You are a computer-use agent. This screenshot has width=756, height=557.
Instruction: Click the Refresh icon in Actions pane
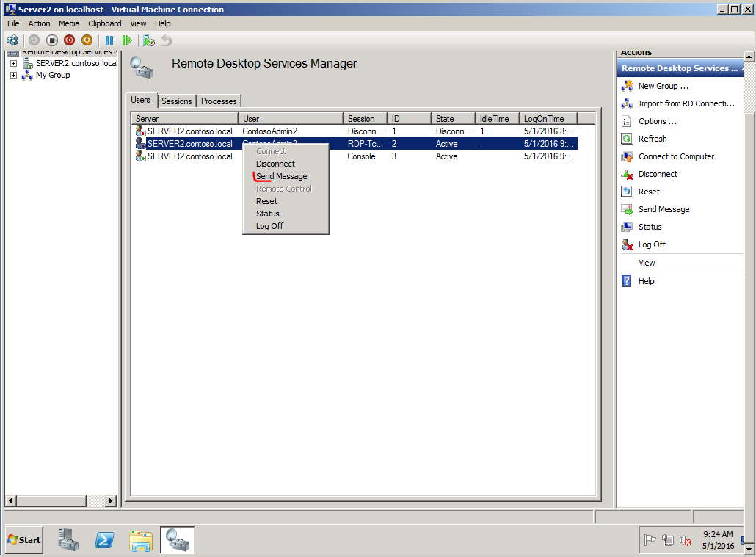tap(627, 139)
